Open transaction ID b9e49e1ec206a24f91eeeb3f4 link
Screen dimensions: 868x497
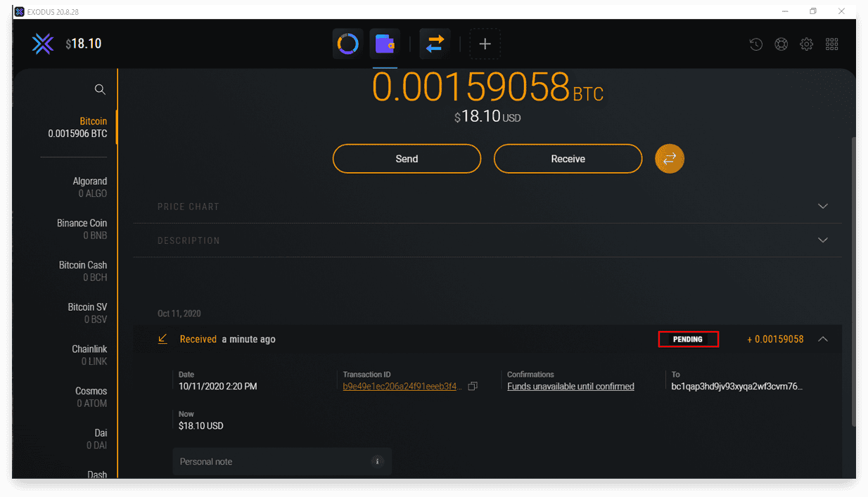402,387
